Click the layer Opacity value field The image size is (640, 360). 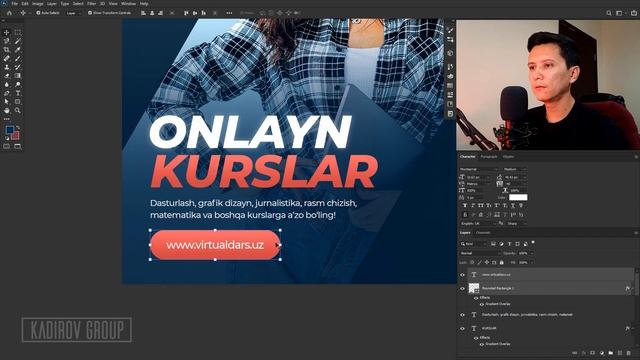point(523,253)
